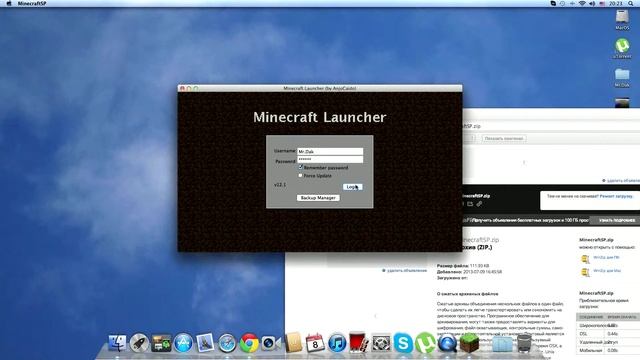Click the dark gray promo button in browser
The width and height of the screenshot is (640, 360).
click(616, 220)
